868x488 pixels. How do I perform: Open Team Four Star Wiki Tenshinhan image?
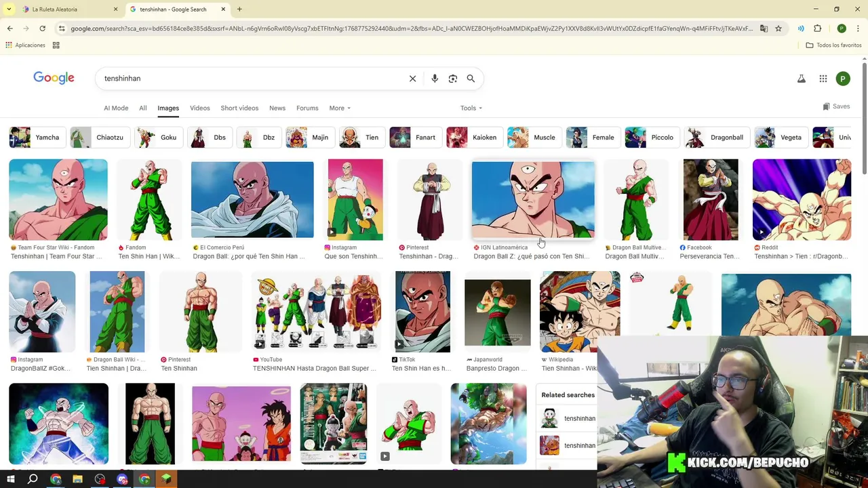58,200
